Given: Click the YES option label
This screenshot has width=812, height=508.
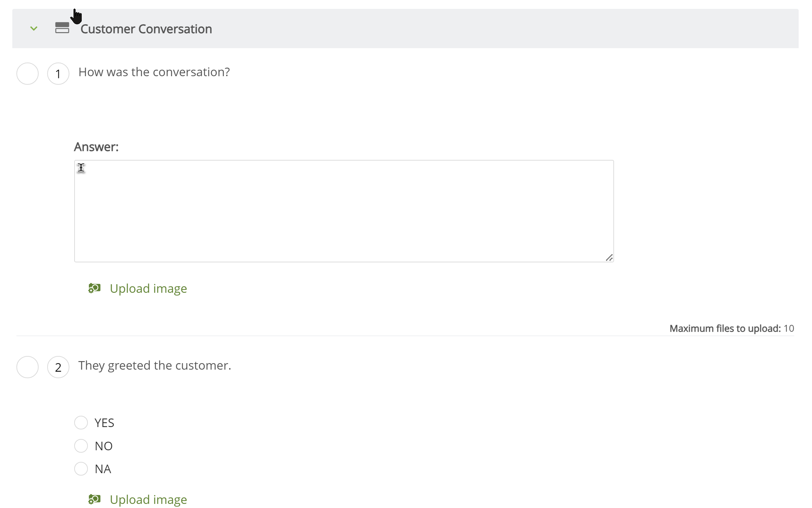Looking at the screenshot, I should click(104, 423).
